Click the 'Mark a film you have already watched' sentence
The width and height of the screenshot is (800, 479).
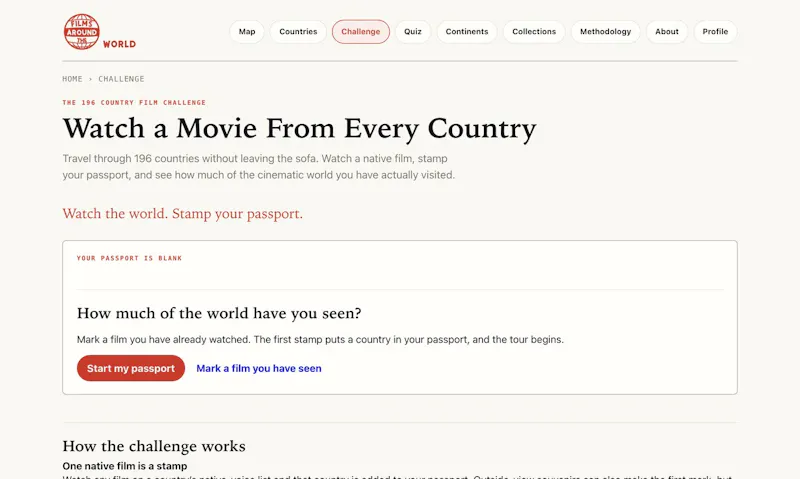point(320,340)
